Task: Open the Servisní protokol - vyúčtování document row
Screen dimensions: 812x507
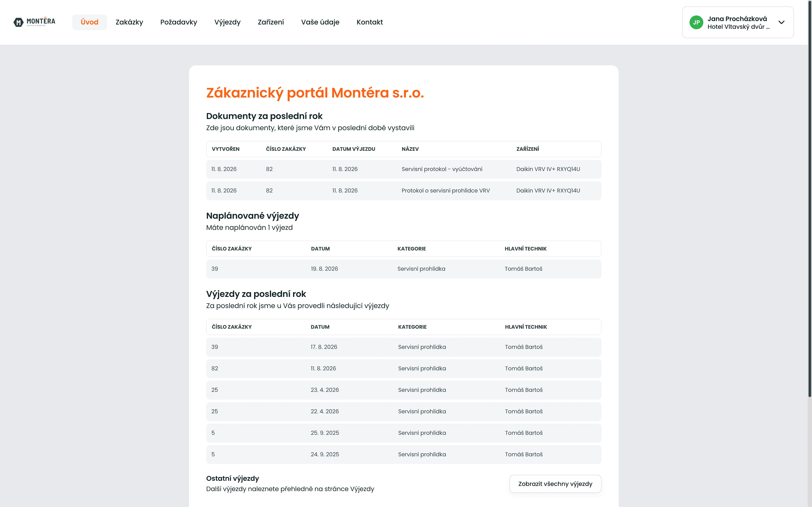Action: 404,169
